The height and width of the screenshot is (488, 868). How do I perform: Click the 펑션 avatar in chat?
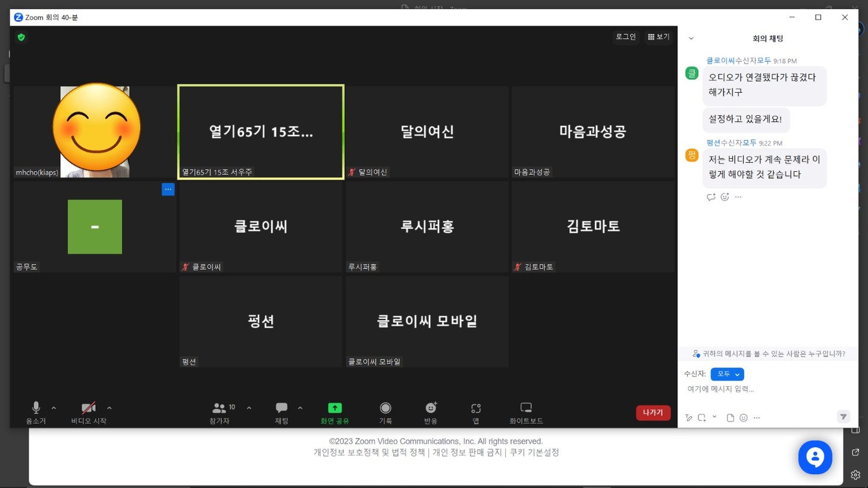(x=691, y=155)
